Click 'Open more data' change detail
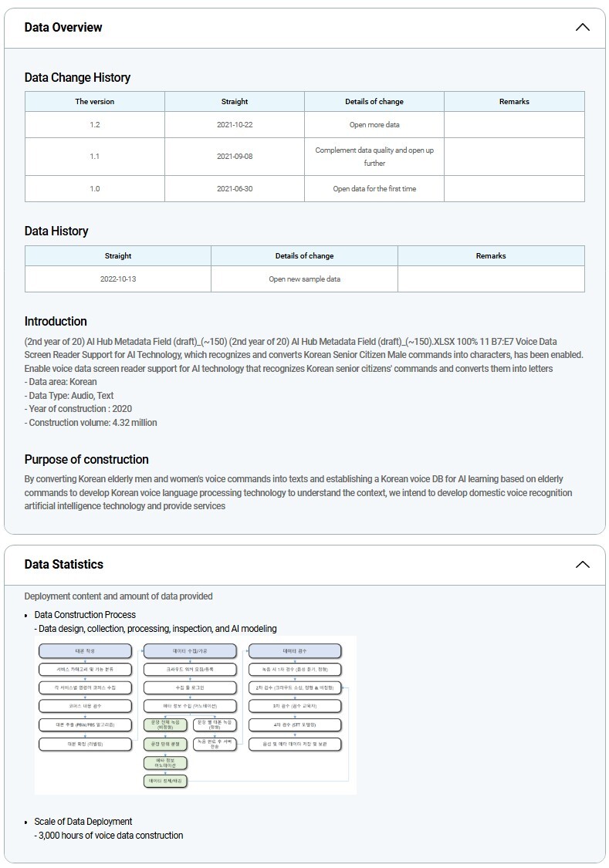This screenshot has width=609, height=868. 374,125
